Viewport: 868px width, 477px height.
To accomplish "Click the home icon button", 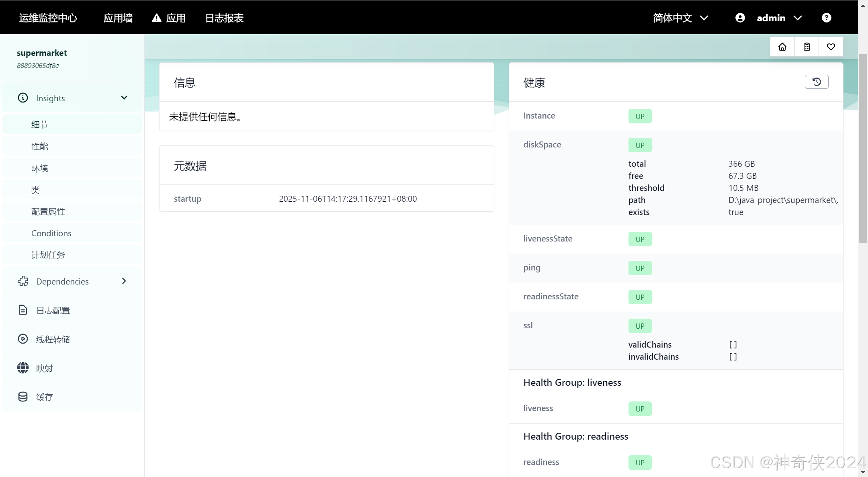I will pos(782,47).
